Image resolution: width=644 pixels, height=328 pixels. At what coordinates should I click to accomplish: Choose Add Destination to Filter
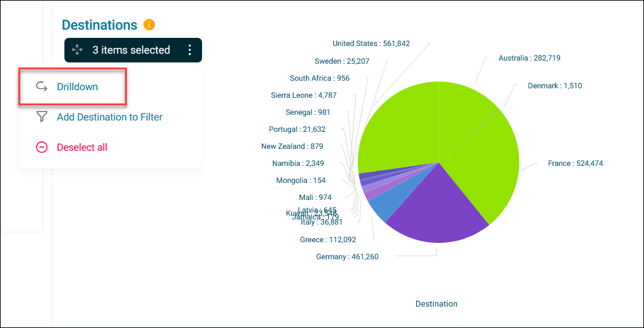[x=110, y=117]
